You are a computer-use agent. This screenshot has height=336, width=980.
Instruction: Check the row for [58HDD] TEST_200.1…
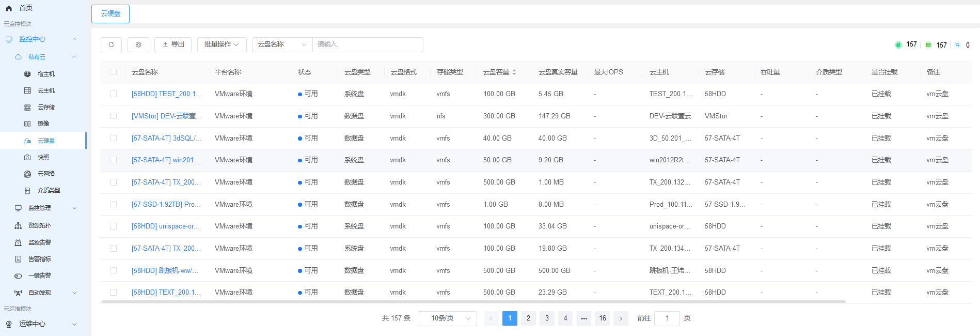click(113, 94)
